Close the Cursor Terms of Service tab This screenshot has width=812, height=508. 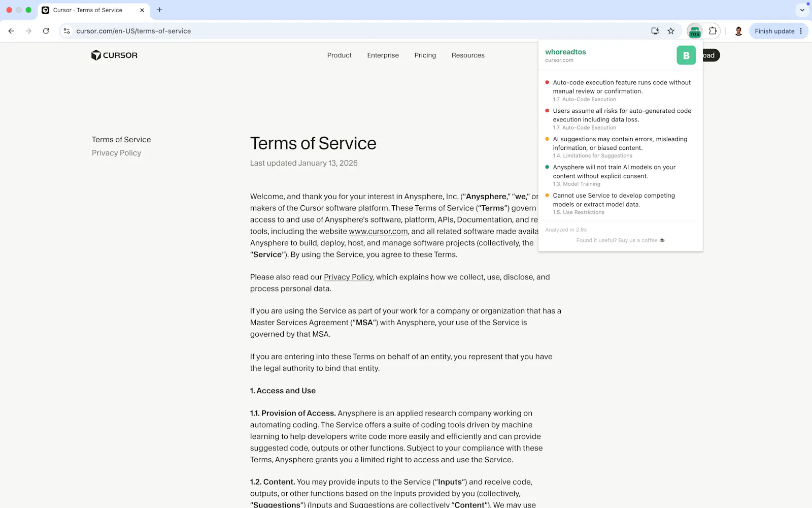tap(142, 10)
